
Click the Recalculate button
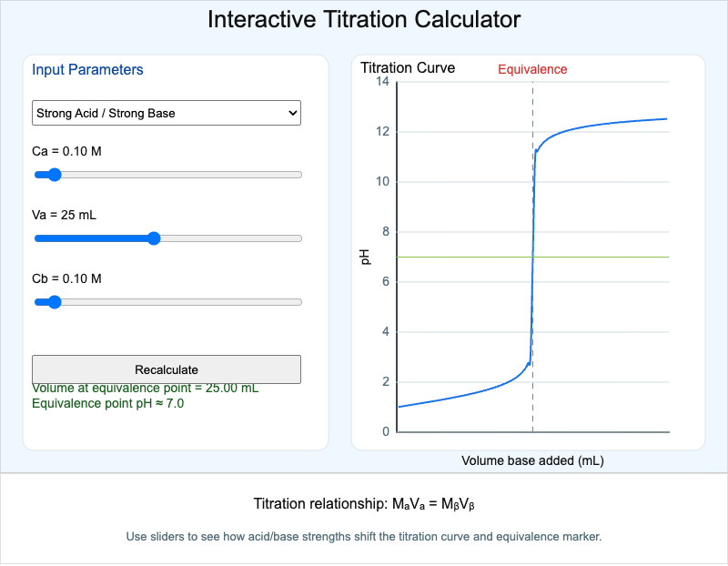(167, 369)
